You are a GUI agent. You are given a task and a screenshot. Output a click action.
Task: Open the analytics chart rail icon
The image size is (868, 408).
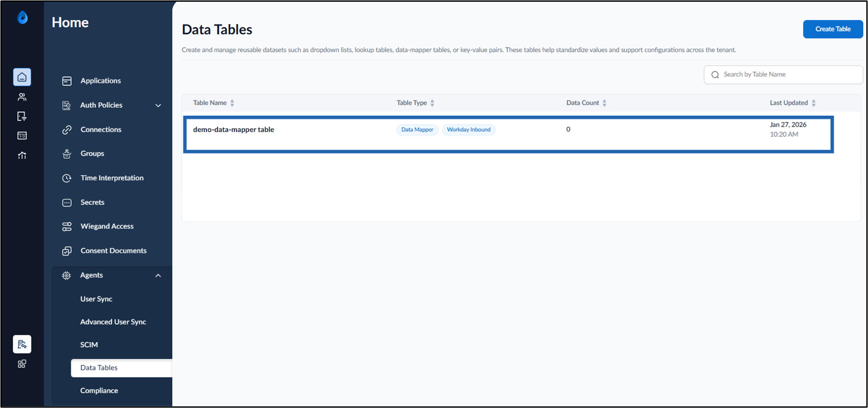(x=22, y=155)
